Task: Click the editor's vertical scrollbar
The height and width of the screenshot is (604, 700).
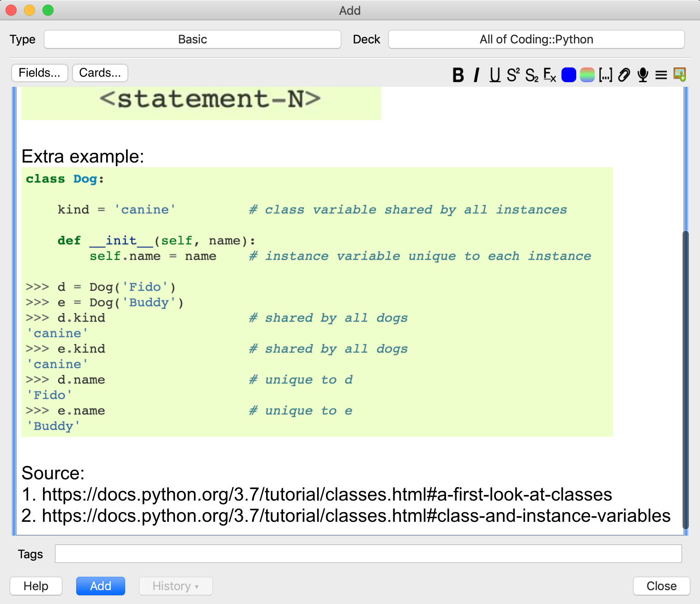Action: pos(686,380)
